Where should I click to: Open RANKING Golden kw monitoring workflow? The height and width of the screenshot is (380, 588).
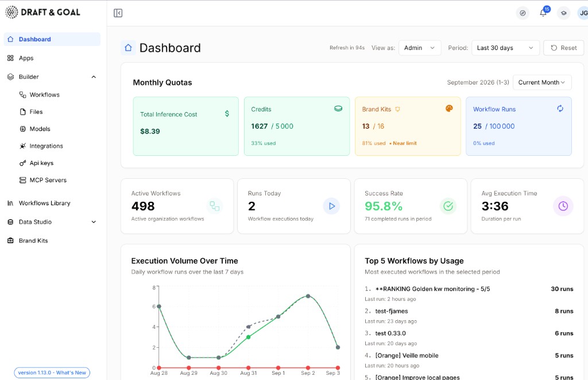pyautogui.click(x=432, y=289)
